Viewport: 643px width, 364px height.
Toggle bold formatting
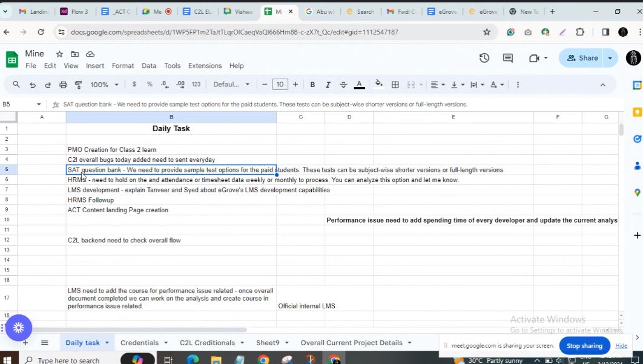(x=312, y=84)
